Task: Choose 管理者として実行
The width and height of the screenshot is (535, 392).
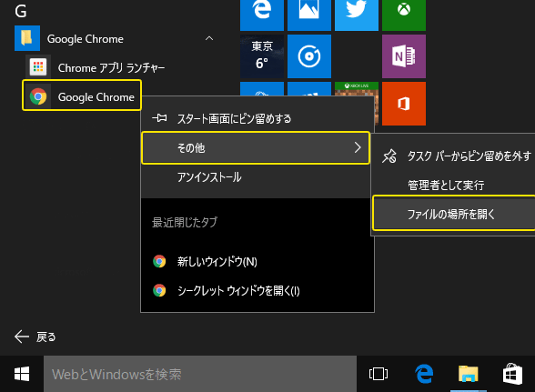Action: [454, 185]
